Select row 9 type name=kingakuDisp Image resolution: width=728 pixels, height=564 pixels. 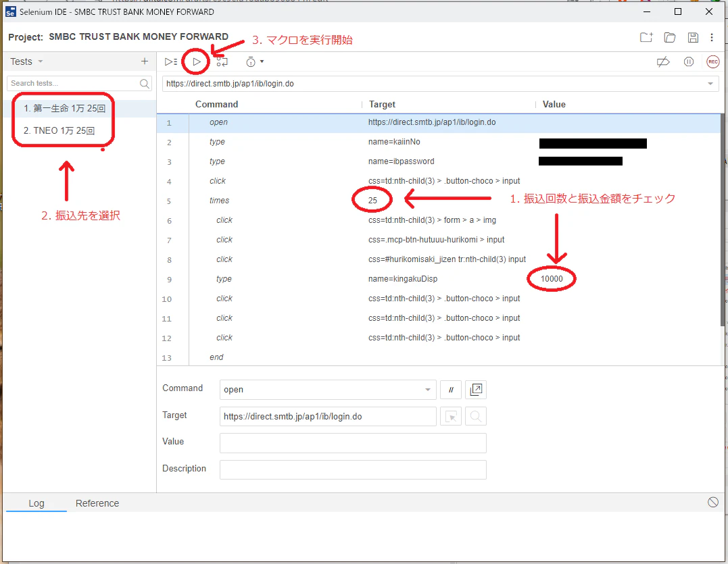[438, 279]
